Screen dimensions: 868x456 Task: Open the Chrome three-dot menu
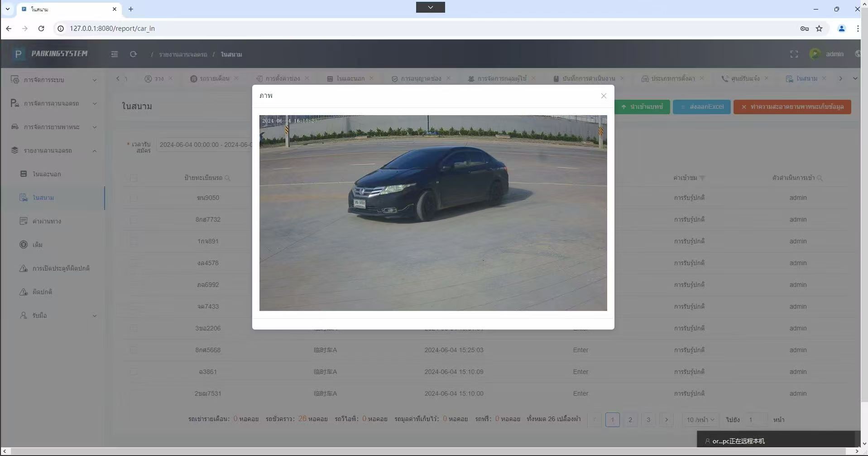(858, 28)
